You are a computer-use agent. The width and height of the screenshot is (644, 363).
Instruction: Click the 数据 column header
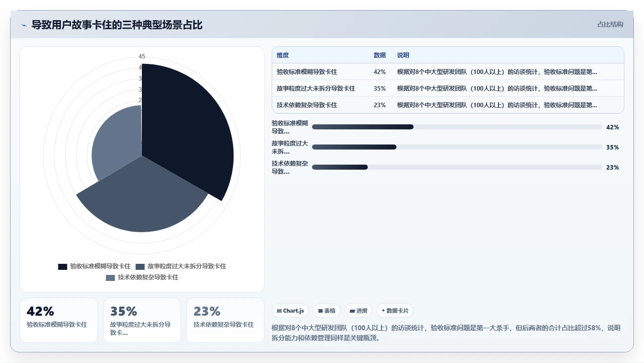coord(380,55)
